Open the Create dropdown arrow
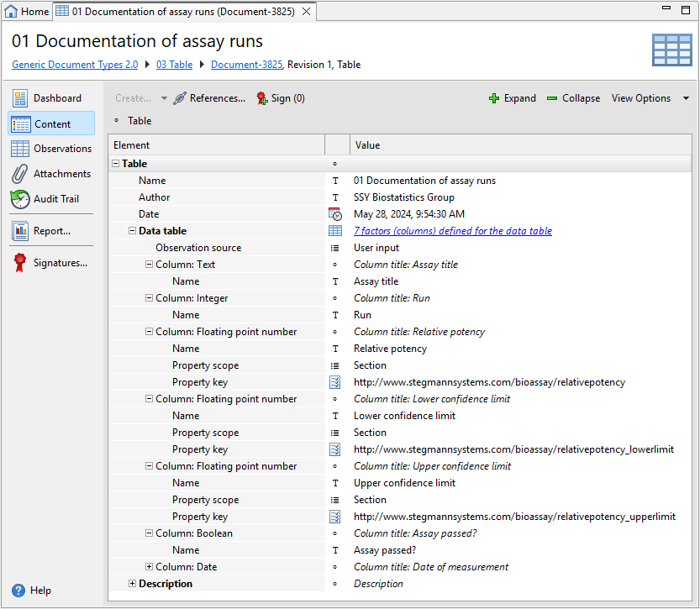 coord(164,98)
